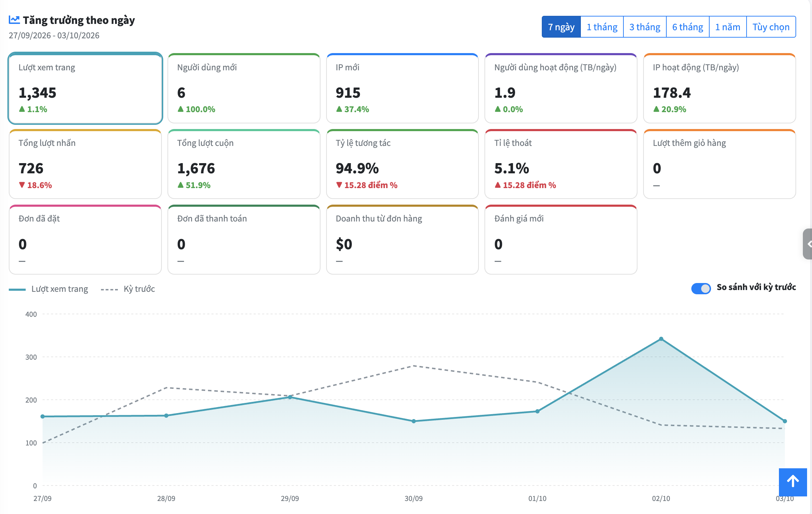Toggle Kỳ trước legend series

point(128,289)
